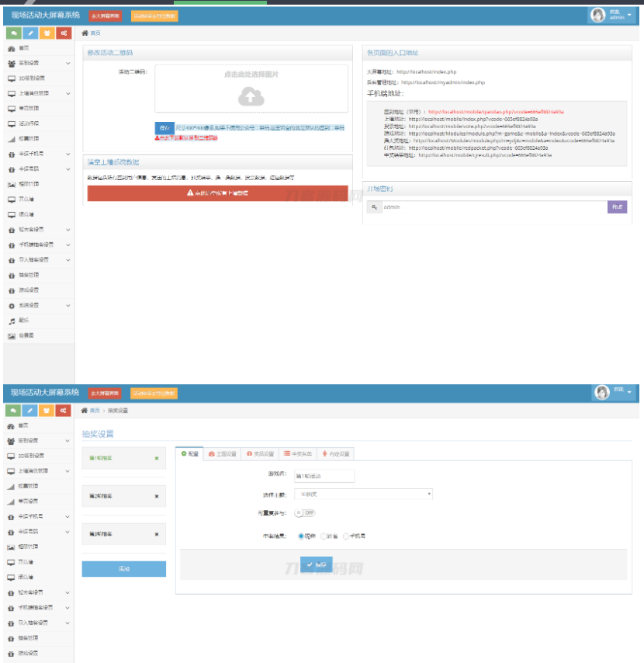Click the blue 添加 button under lottery rounds

click(123, 569)
